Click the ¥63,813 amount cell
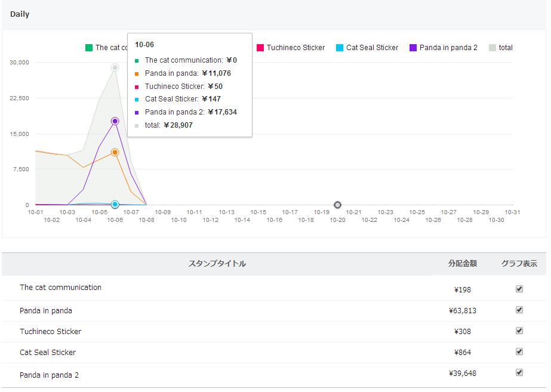 463,311
